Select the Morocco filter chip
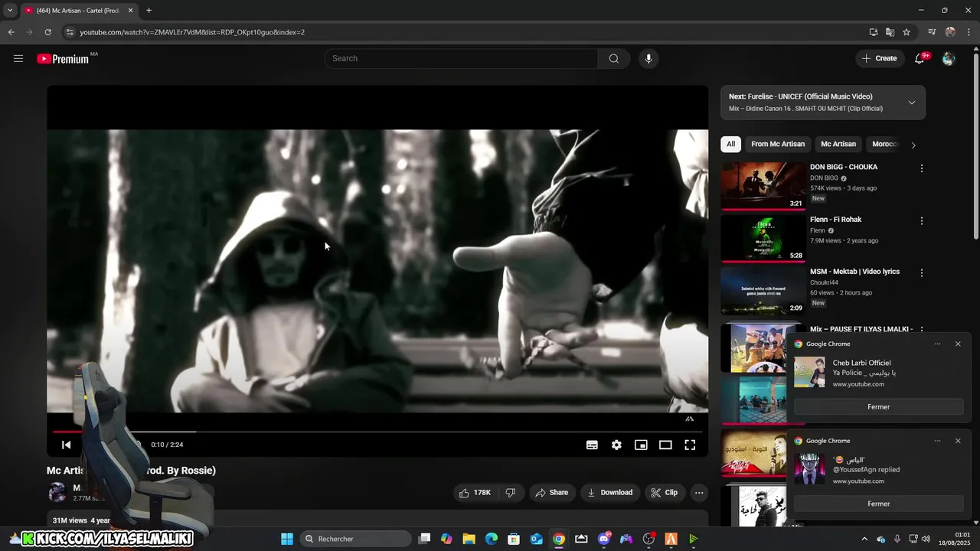Screen dimensions: 980x551 [x=884, y=144]
